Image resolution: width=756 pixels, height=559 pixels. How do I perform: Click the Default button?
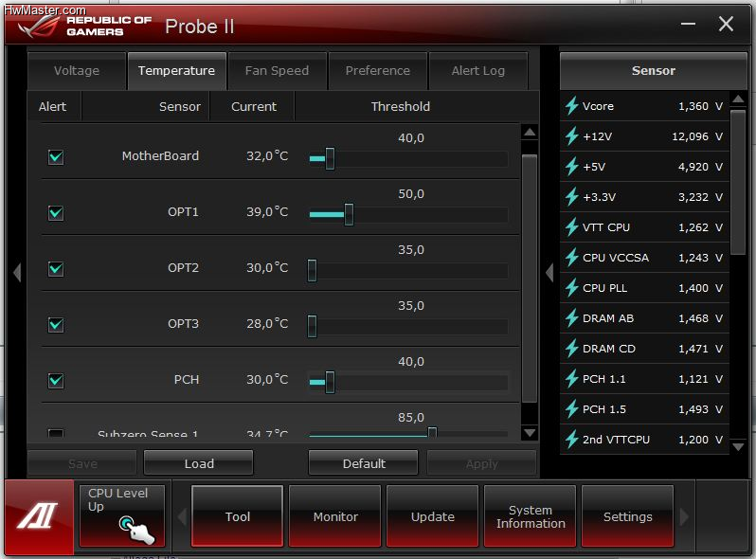(x=364, y=463)
